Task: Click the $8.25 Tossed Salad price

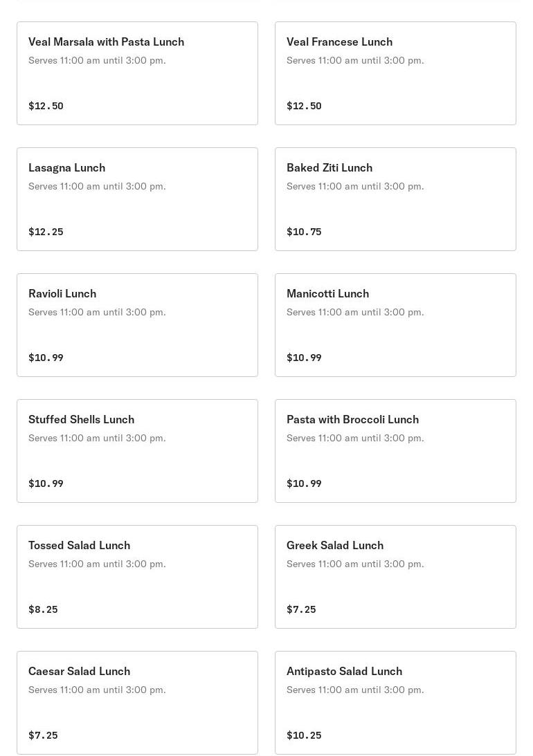Action: (x=43, y=609)
